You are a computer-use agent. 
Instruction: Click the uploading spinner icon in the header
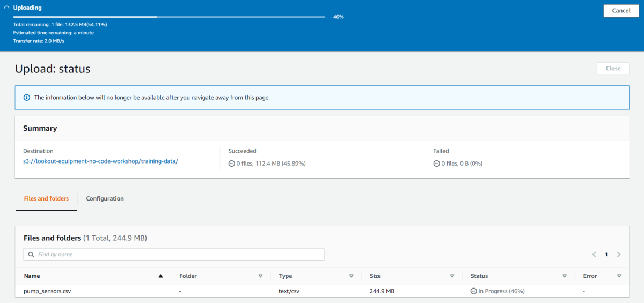pos(6,8)
